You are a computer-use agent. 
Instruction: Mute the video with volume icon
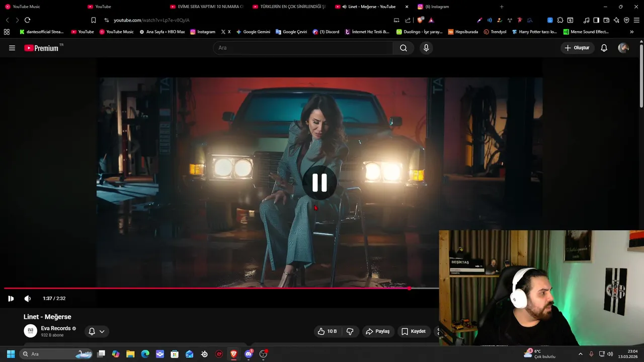(x=28, y=299)
